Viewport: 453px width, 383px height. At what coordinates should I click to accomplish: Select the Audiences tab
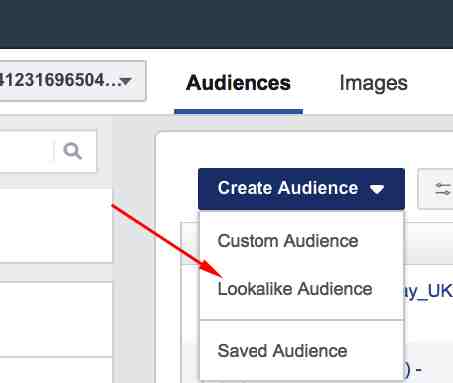tap(238, 83)
